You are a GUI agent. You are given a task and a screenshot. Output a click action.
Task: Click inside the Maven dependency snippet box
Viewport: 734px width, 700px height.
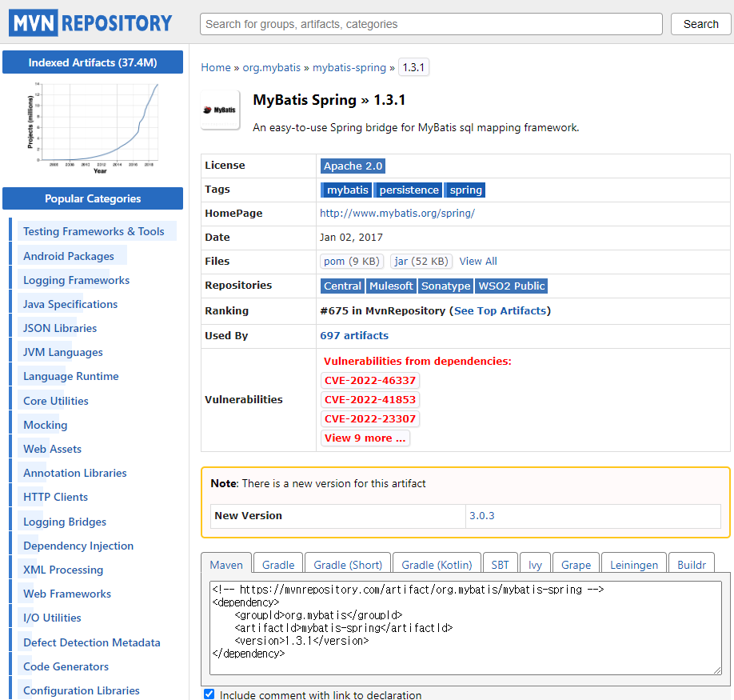465,627
